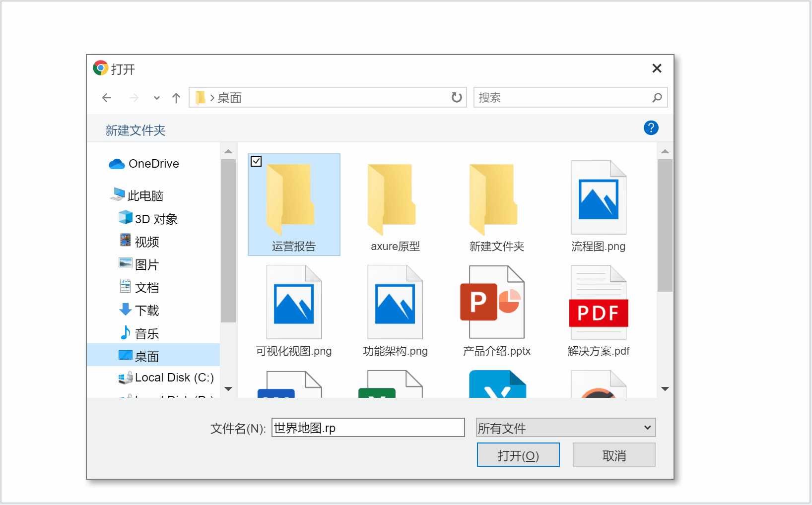
Task: Select 桌面 in the sidebar
Action: point(147,355)
